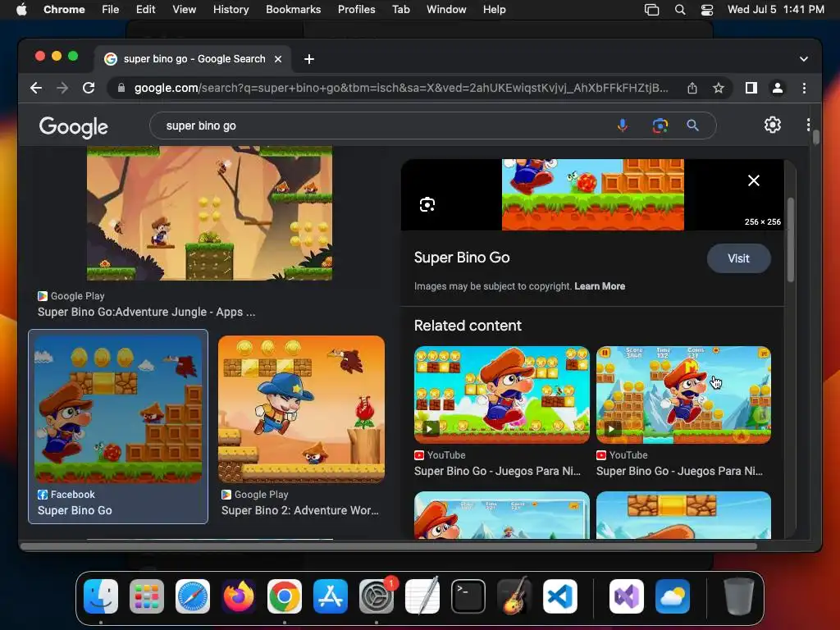Click the magnifier search button
840x630 pixels.
(x=692, y=126)
